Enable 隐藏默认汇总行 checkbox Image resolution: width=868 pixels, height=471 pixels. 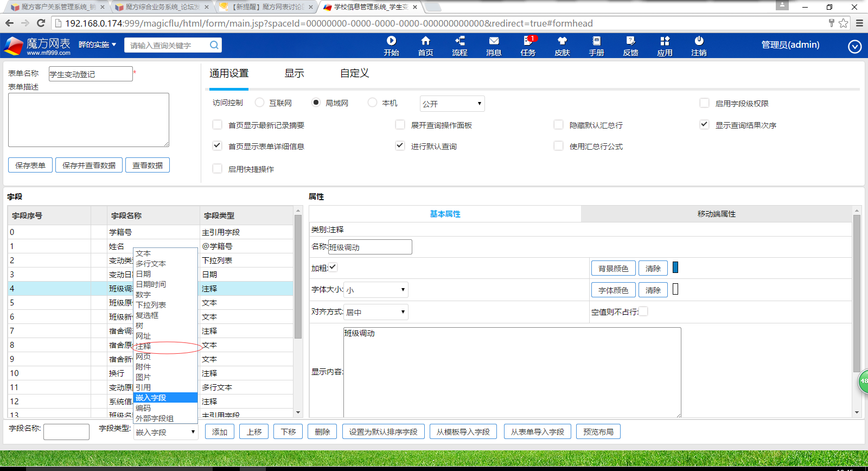tap(558, 124)
